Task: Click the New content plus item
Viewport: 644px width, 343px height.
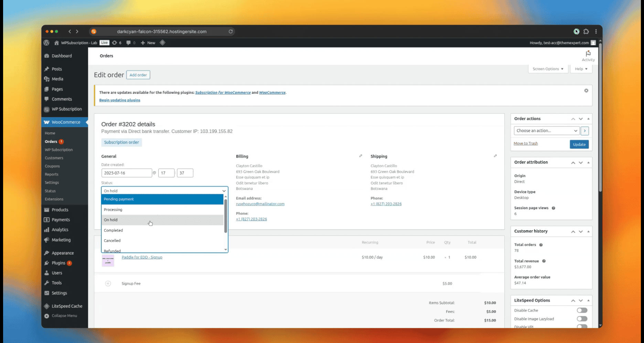Action: coord(148,43)
